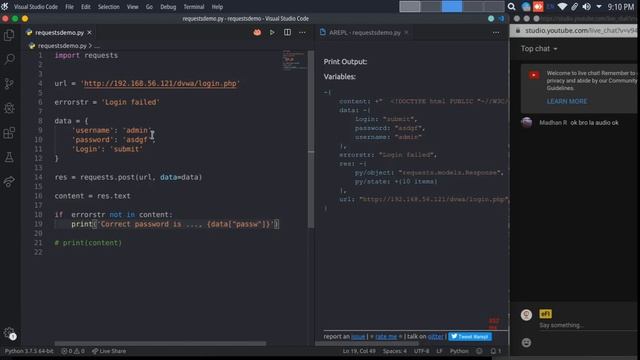Click the editor horizontal scrollbar
640x360 pixels.
[160, 344]
